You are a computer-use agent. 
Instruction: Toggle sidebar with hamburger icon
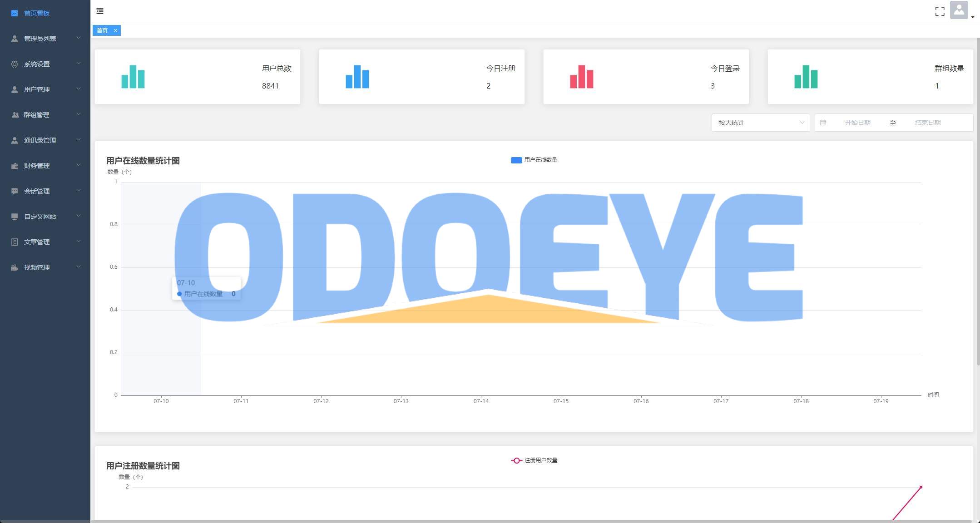100,11
